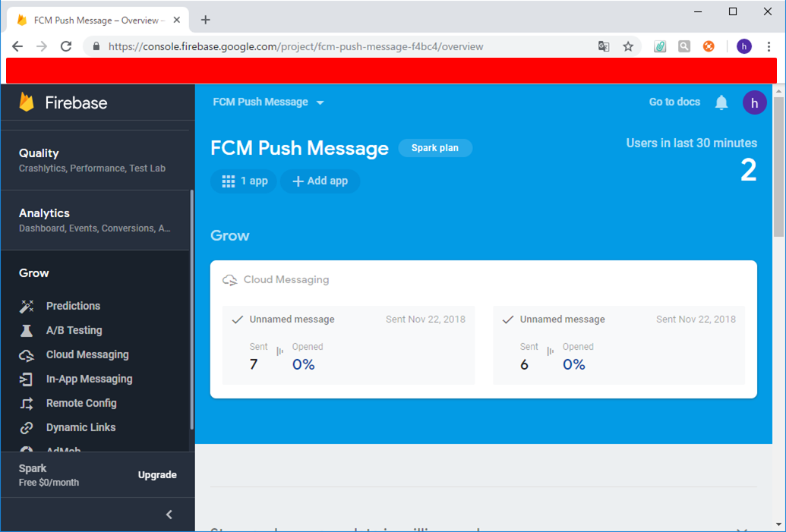
Task: Click the address bar URL
Action: click(295, 46)
